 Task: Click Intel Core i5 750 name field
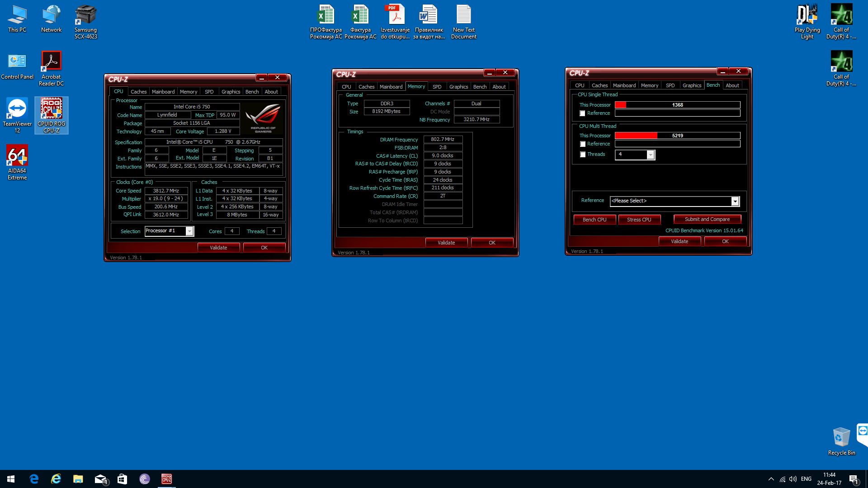click(192, 107)
